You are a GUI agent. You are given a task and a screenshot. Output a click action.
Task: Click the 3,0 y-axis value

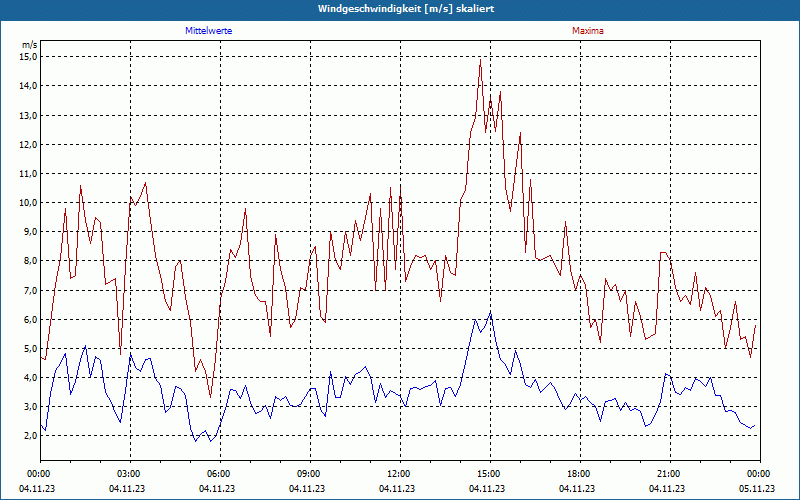point(31,407)
